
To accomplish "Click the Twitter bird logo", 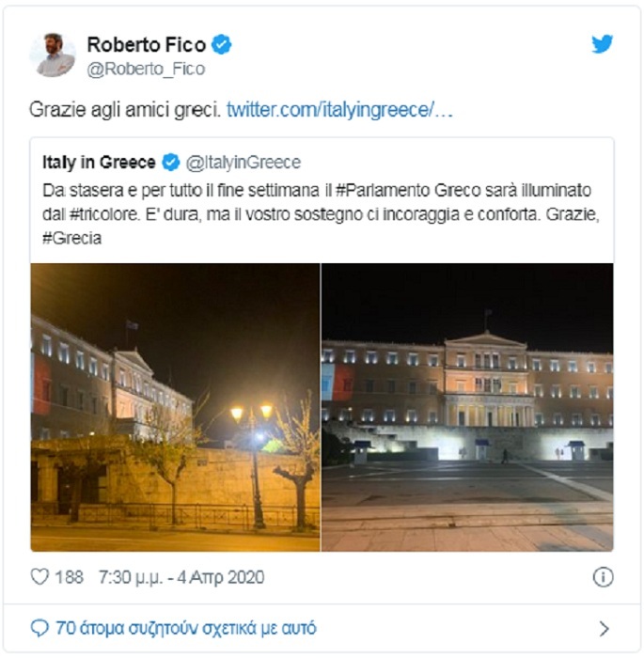I will click(x=602, y=44).
